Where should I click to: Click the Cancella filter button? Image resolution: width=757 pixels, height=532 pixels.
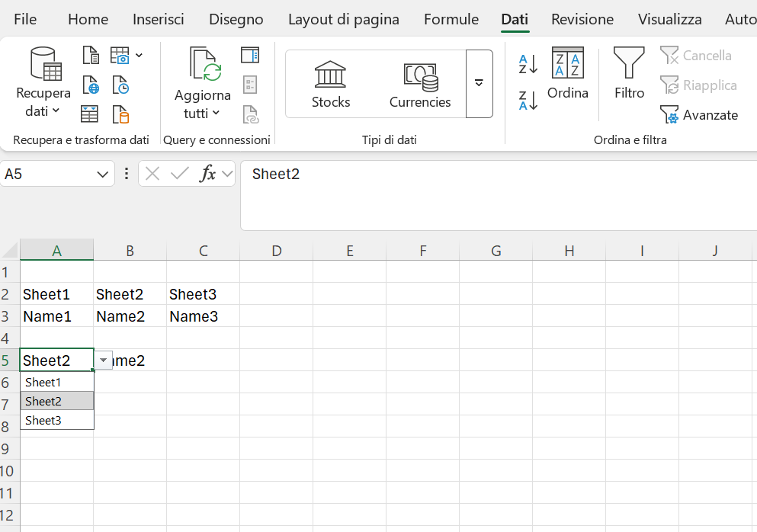pyautogui.click(x=696, y=56)
